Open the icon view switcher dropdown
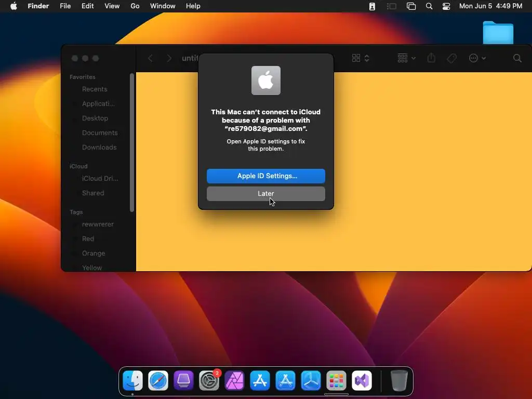Screen dimensions: 532x399 click(x=361, y=58)
